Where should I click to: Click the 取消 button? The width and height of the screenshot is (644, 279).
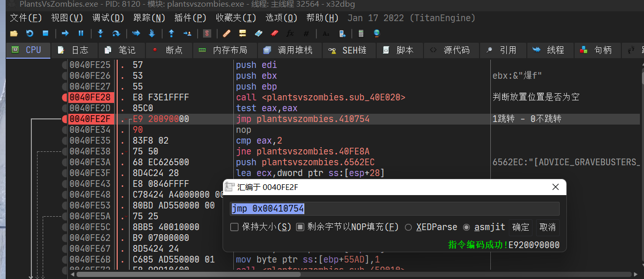[x=547, y=227]
